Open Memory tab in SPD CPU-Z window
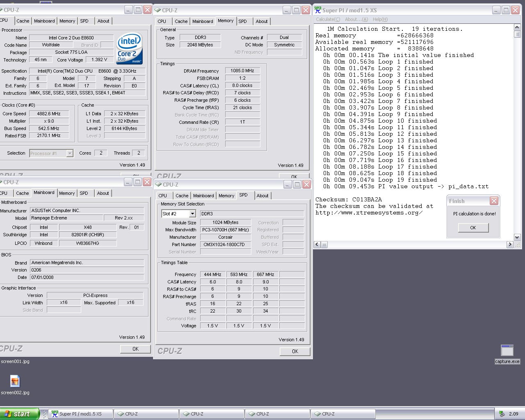 (x=226, y=196)
